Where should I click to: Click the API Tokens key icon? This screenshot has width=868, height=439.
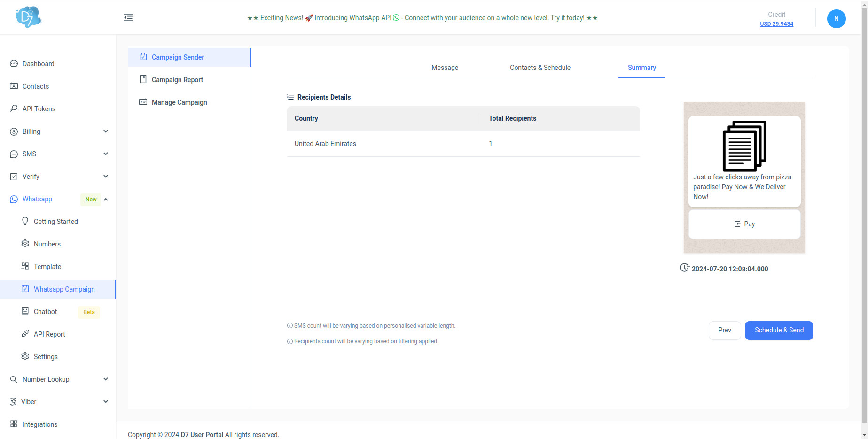(x=14, y=108)
